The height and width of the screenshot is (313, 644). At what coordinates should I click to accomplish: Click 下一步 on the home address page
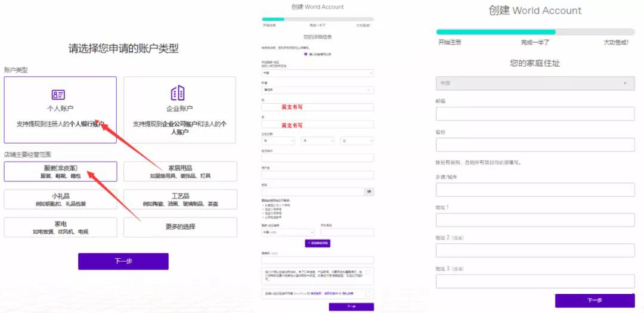tap(595, 300)
